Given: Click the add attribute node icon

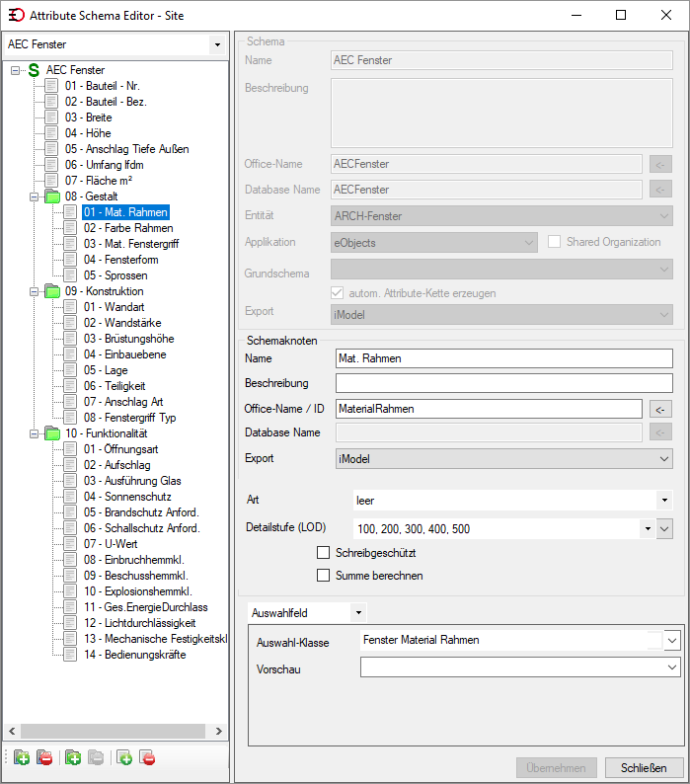Looking at the screenshot, I should coord(124,757).
